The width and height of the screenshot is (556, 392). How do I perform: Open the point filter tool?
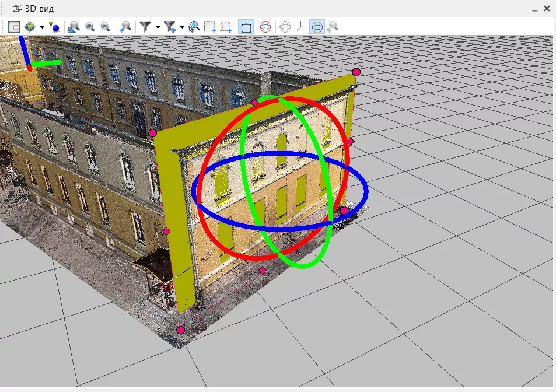pos(145,26)
